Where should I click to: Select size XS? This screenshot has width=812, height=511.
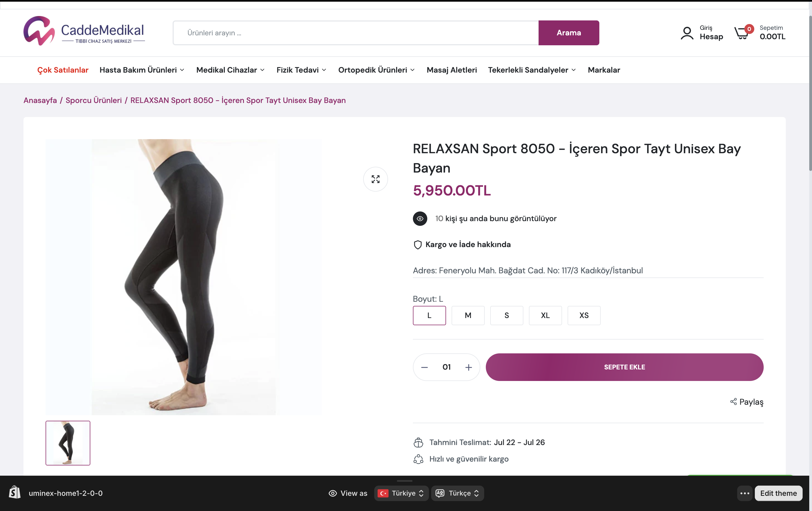coord(584,315)
